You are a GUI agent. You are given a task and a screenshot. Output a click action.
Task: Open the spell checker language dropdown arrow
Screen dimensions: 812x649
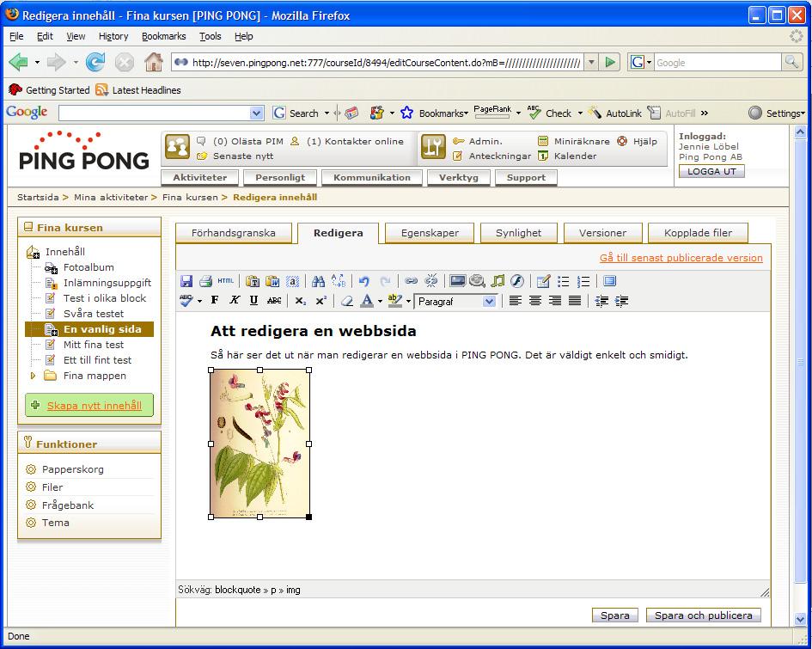[x=199, y=301]
